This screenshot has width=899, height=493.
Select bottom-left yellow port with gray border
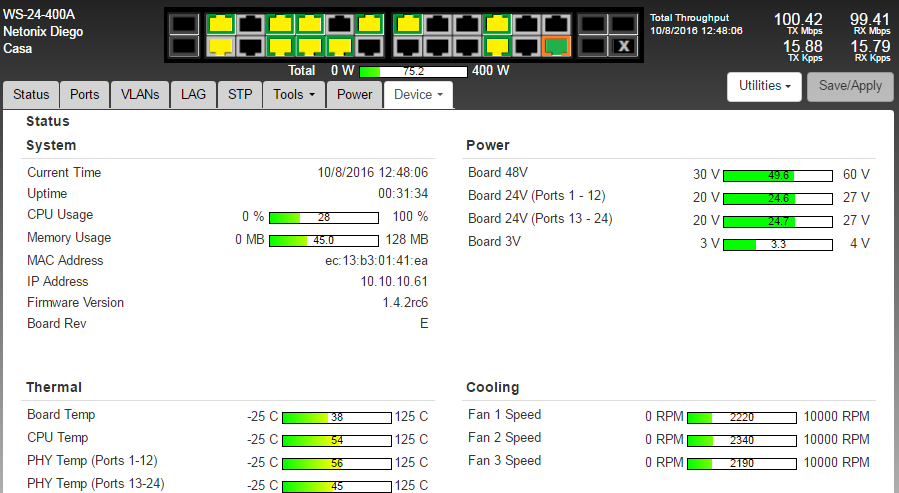pos(220,45)
